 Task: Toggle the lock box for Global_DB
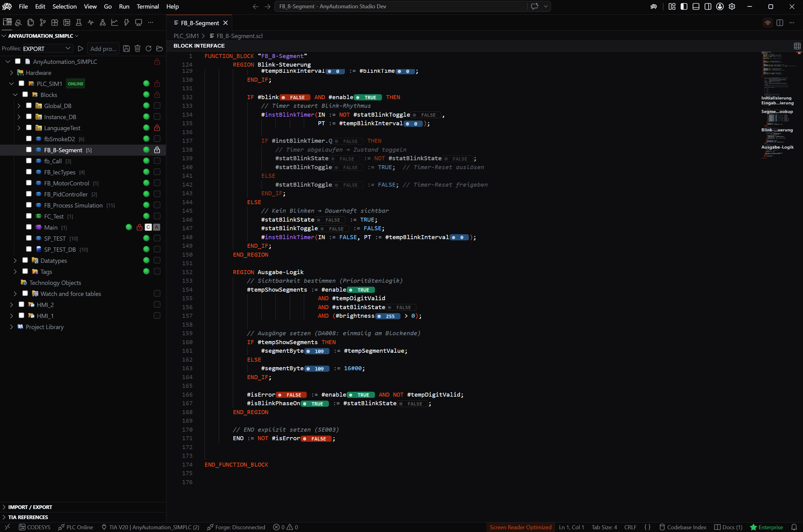[157, 106]
